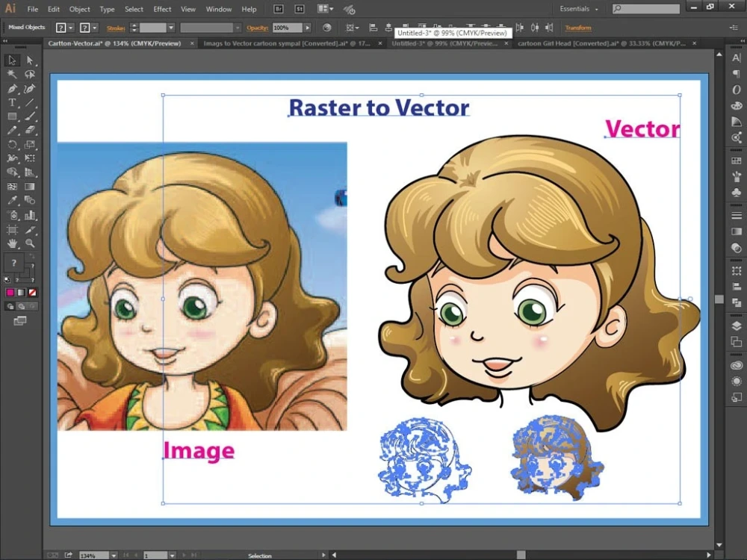Open the Effect menu
The image size is (747, 560).
point(162,9)
